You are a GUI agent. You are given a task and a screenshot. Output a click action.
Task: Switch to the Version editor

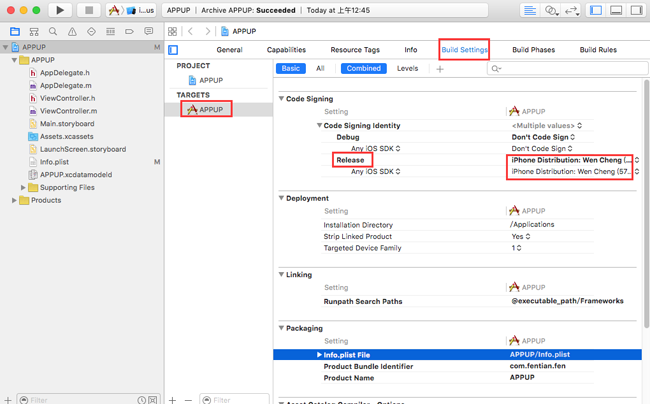[x=573, y=10]
